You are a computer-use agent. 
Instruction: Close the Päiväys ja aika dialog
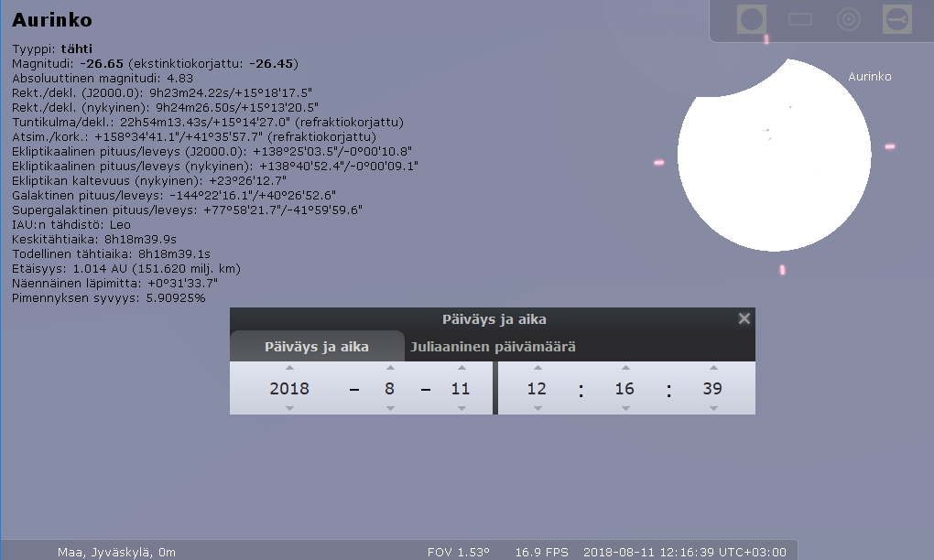click(x=744, y=318)
